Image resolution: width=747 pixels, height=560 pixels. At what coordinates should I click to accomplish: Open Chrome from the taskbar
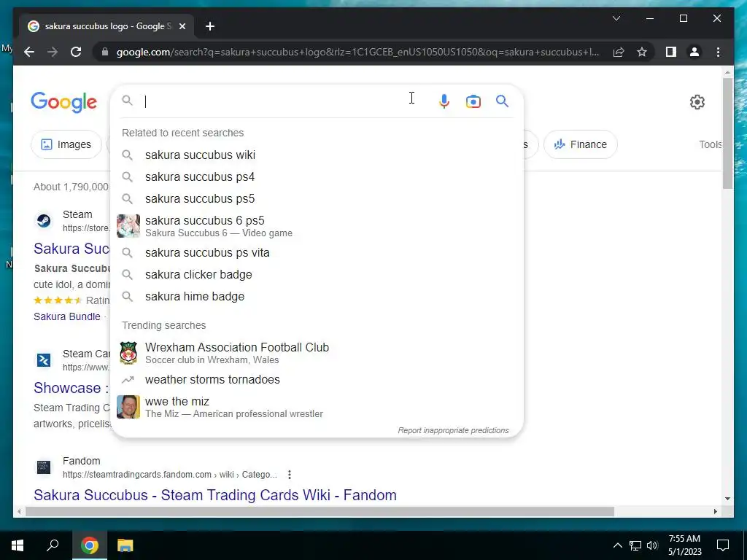coord(89,545)
